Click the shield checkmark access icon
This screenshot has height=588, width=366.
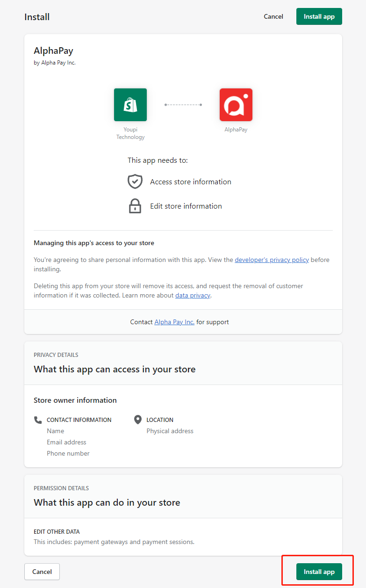point(135,181)
